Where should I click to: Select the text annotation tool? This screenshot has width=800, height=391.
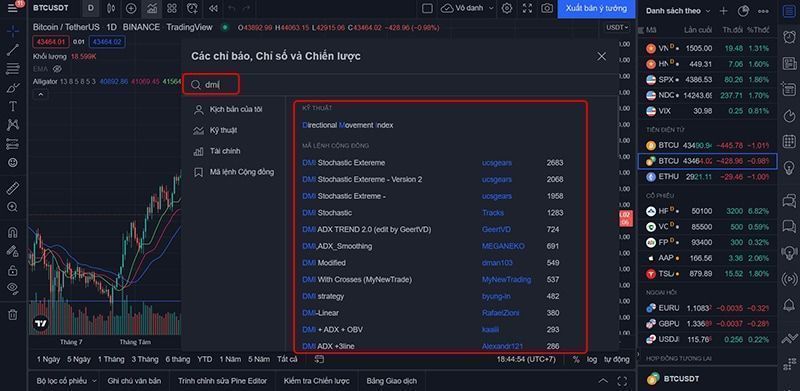point(13,106)
